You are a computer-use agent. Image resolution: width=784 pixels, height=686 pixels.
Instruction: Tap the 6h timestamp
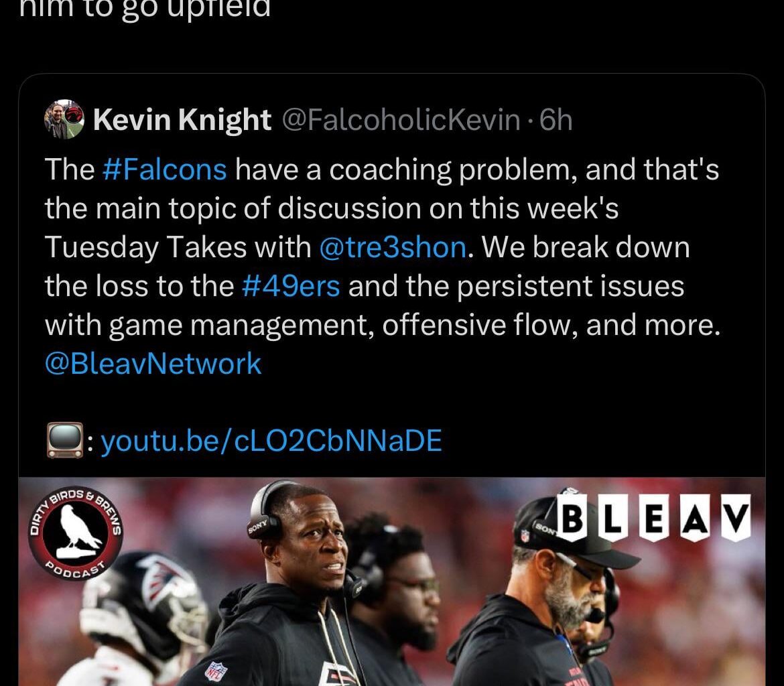point(556,120)
